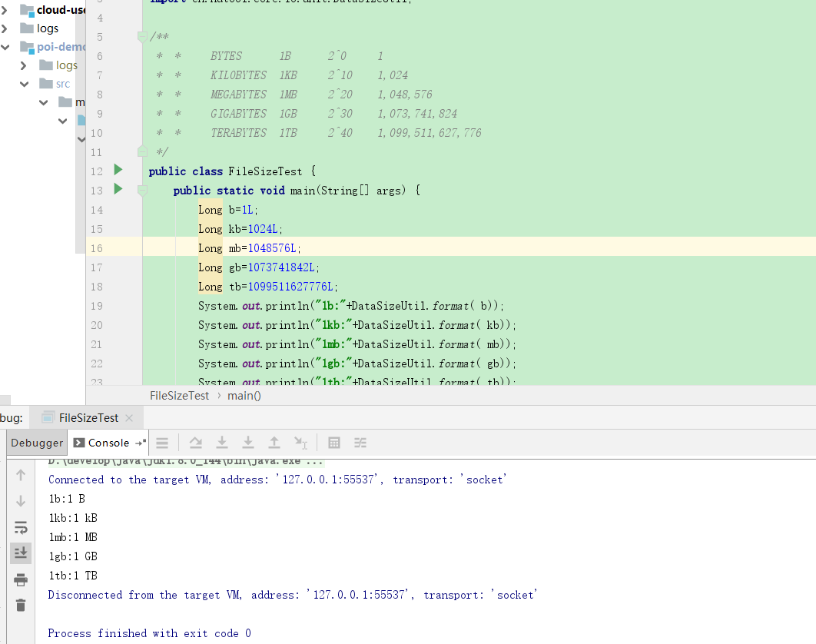The width and height of the screenshot is (816, 644).
Task: Set breakpoint at line number 16
Action: [x=97, y=248]
